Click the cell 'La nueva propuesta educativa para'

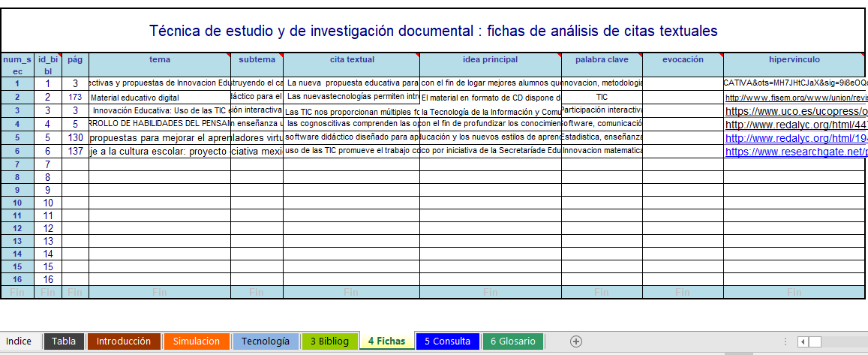pos(352,83)
